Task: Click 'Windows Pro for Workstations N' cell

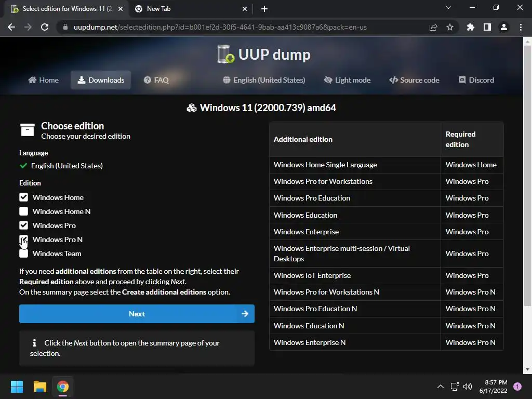Action: (355, 292)
